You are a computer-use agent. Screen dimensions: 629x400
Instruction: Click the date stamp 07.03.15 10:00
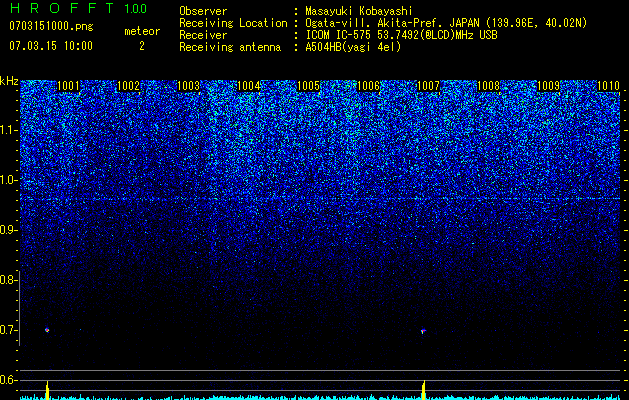pos(51,45)
